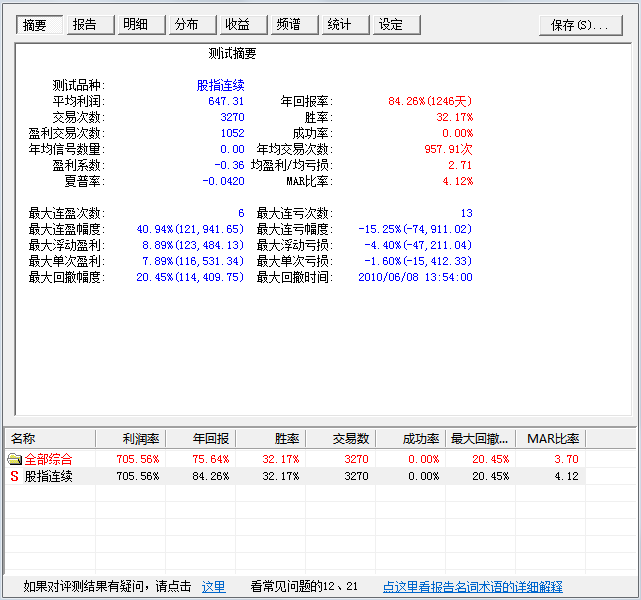This screenshot has width=641, height=600.
Task: Click the 3.70 MAR ratio cell
Action: (x=566, y=459)
